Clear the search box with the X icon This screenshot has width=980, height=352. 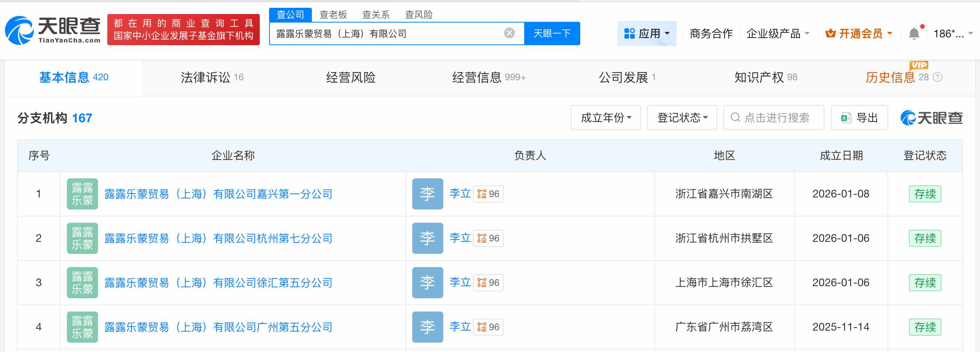[x=509, y=33]
